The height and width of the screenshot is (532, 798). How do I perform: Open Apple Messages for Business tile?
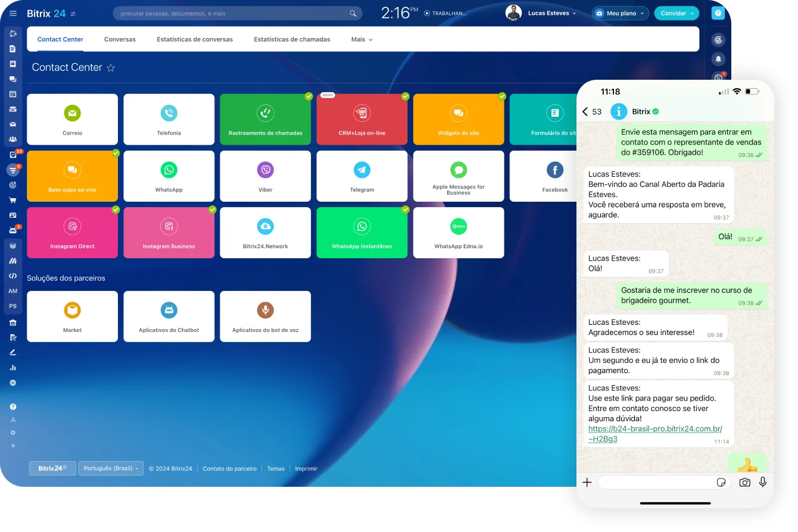458,176
